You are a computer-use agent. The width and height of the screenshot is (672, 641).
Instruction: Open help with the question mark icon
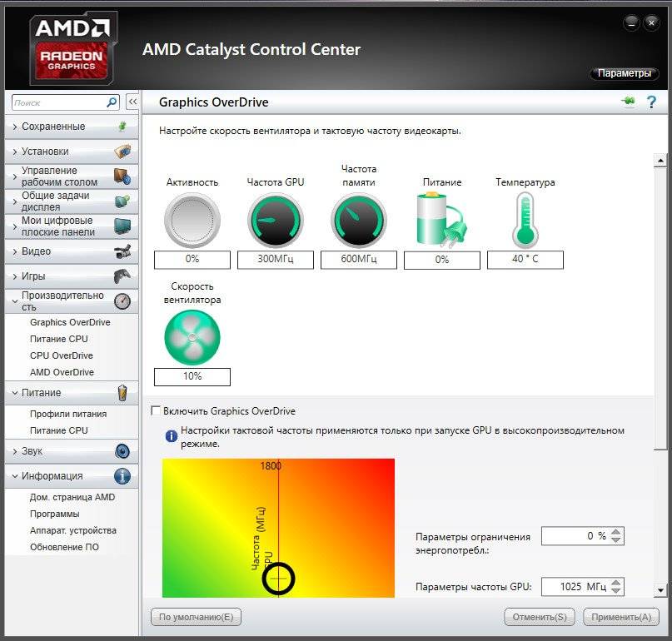coord(651,102)
